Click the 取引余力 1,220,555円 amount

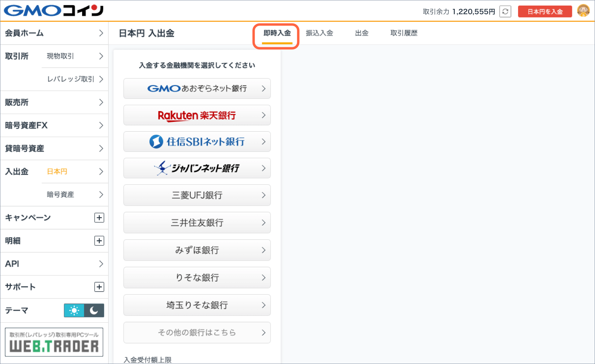[x=459, y=12]
